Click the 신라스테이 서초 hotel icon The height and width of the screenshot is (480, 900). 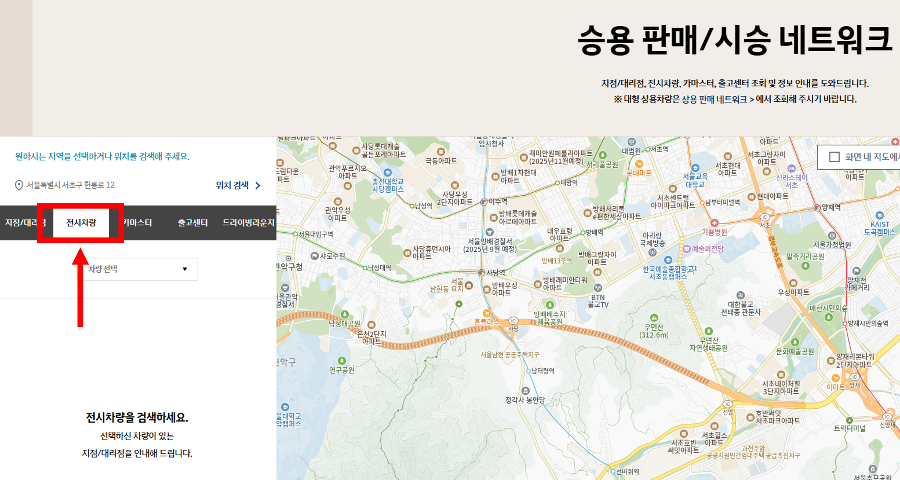[x=792, y=169]
